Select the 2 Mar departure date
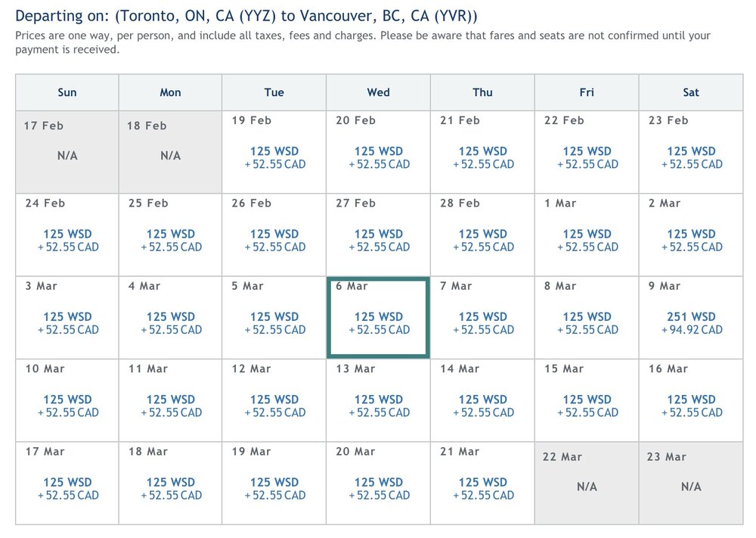This screenshot has height=538, width=756. click(x=691, y=240)
